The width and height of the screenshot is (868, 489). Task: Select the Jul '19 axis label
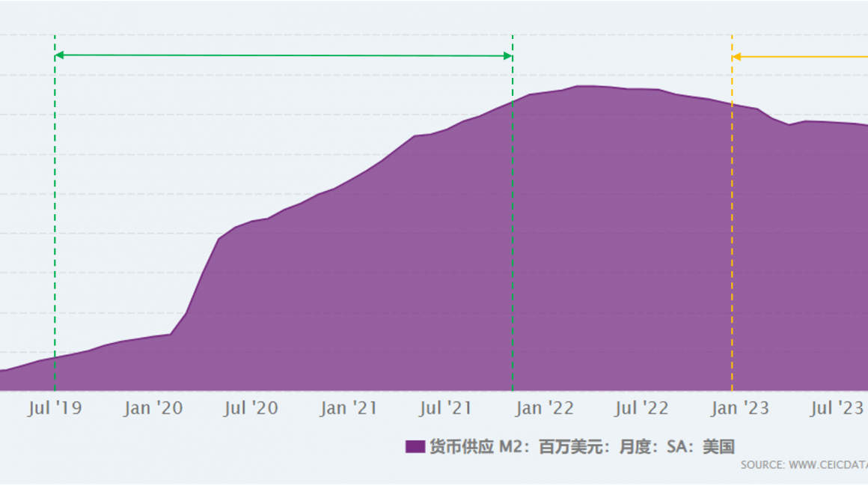55,408
